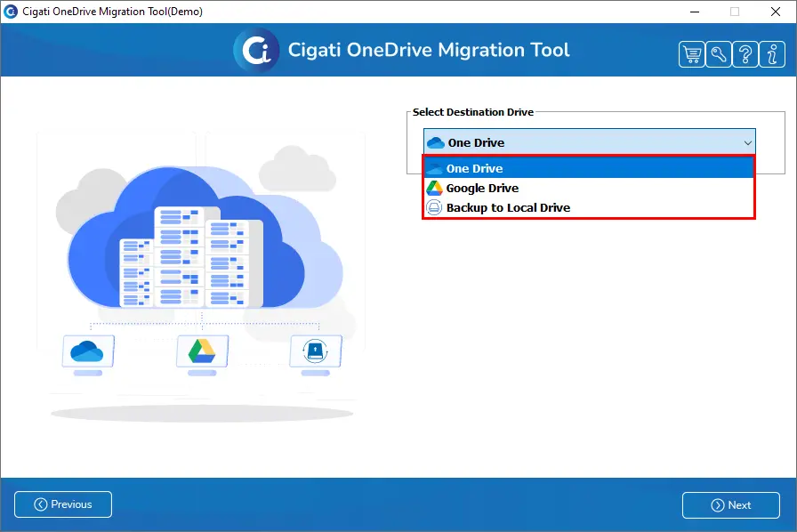Choose Google Drive as destination
This screenshot has width=797, height=532.
(589, 189)
